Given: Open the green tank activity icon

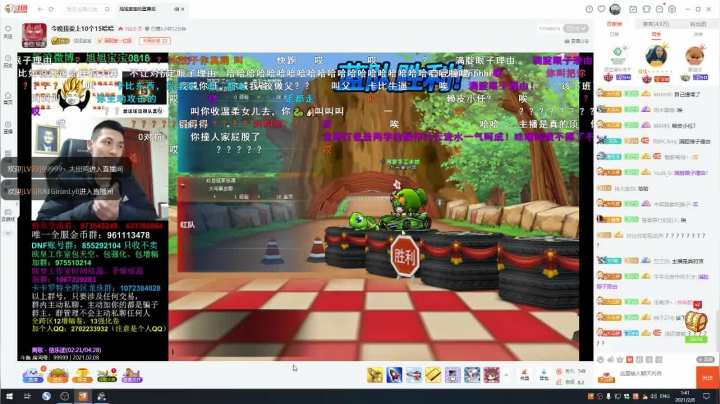Looking at the screenshot, I should pyautogui.click(x=107, y=375).
